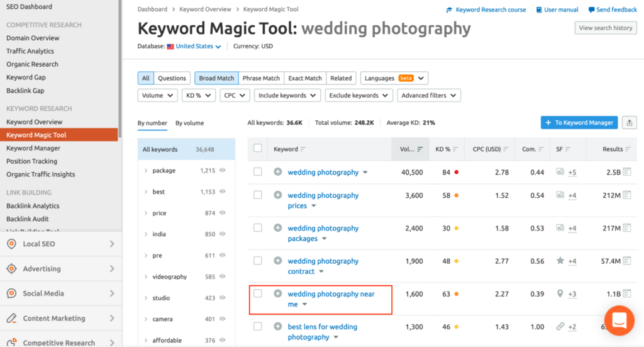Check the 'wedding photography prices' row checkbox

[x=257, y=195]
